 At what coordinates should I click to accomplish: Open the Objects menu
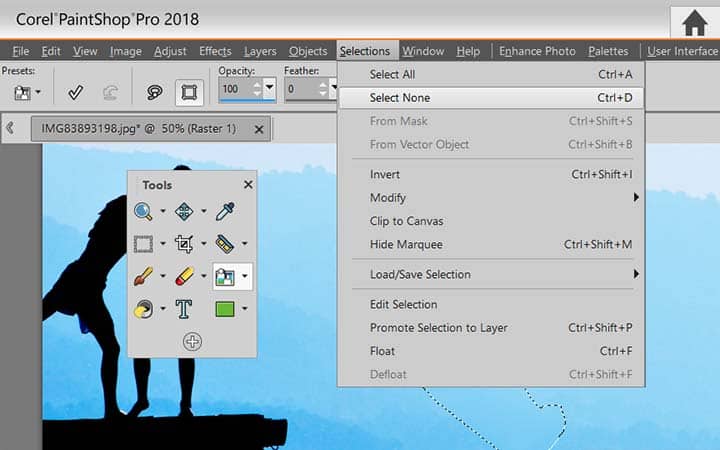click(x=308, y=51)
